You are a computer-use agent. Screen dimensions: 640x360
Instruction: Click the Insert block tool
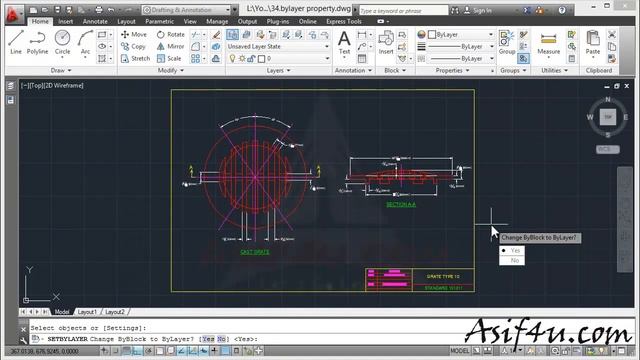coord(386,43)
